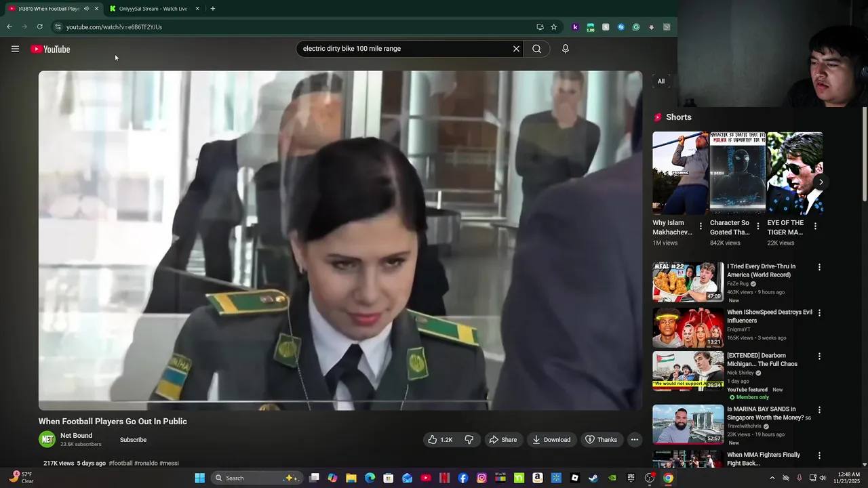
Task: View site information next to the URL
Action: tap(58, 27)
